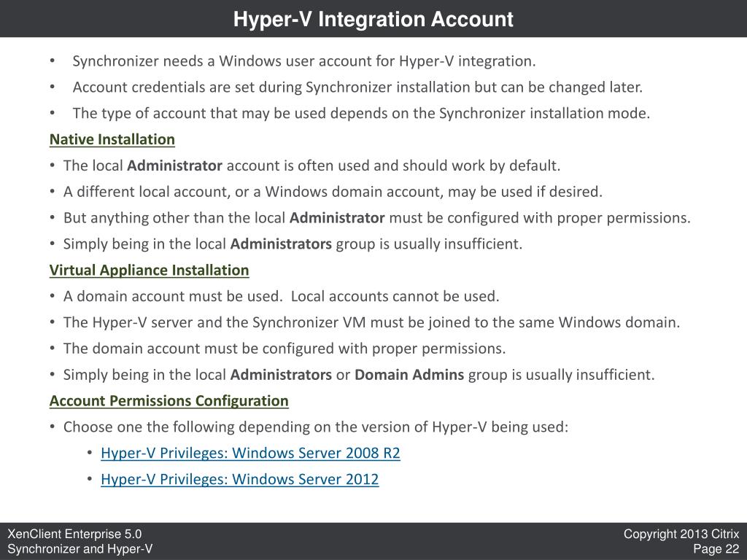Select line 'Synchronizer needs a Windows user account'

(x=304, y=61)
